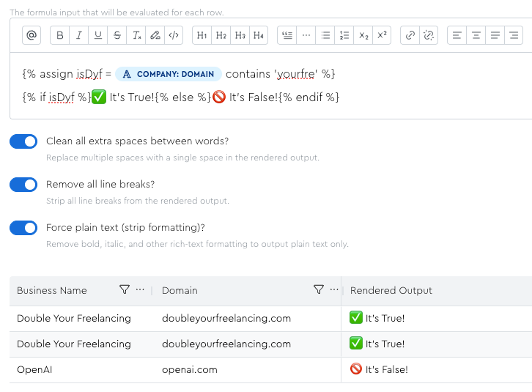Set text to Heading 1
Image resolution: width=532 pixels, height=392 pixels.
tap(202, 35)
